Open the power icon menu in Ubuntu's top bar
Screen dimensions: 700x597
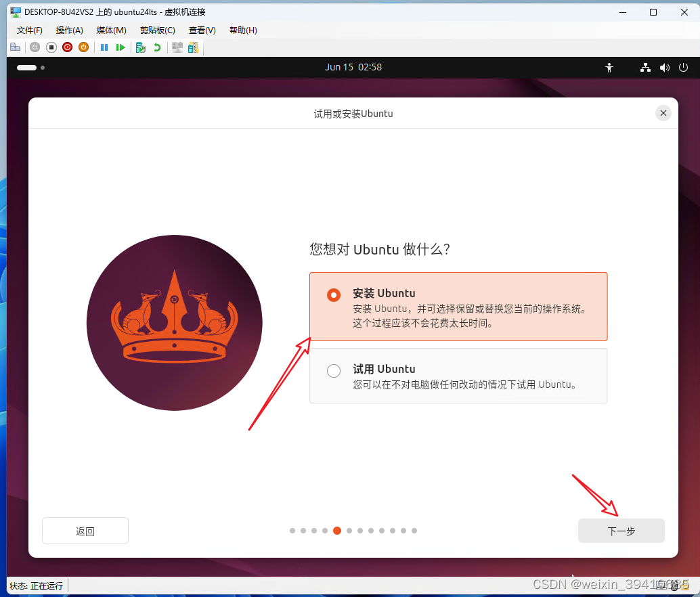(x=683, y=67)
